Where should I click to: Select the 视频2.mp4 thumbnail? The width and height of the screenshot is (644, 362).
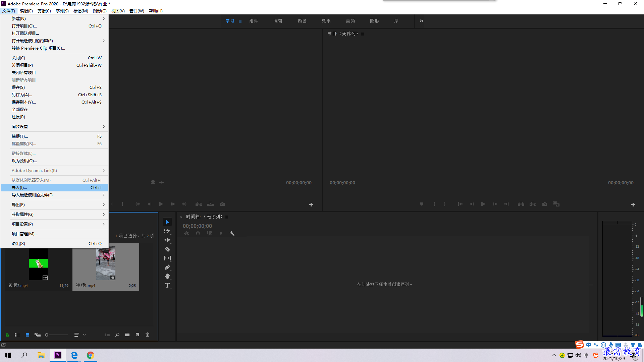(x=38, y=264)
